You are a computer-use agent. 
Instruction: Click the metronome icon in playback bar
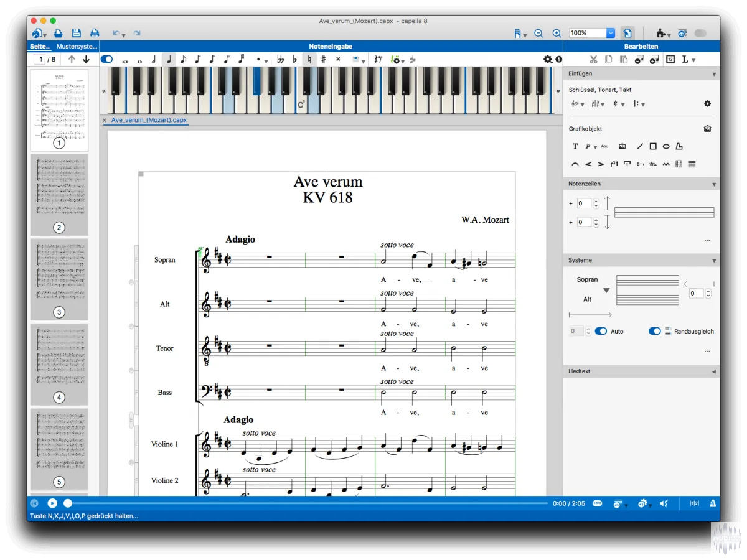(x=712, y=503)
